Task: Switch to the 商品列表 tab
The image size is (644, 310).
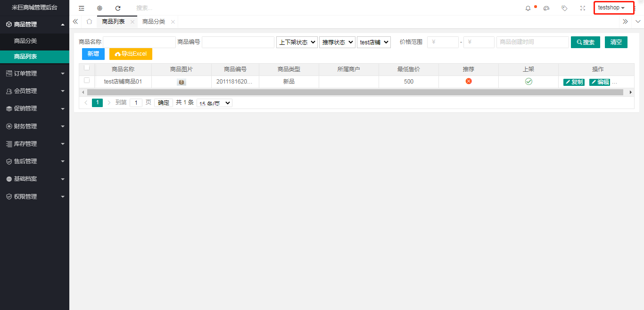Action: [x=114, y=22]
